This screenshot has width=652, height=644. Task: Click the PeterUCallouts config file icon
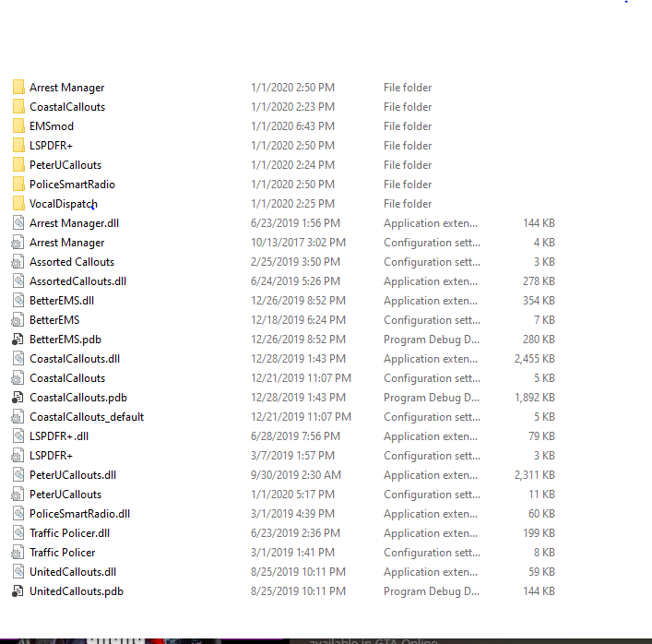pyautogui.click(x=18, y=495)
